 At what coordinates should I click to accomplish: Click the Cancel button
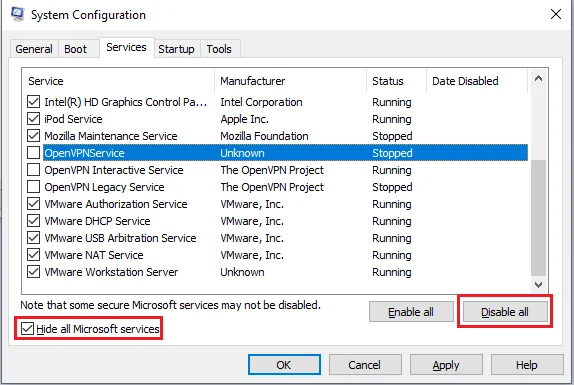[x=365, y=365]
